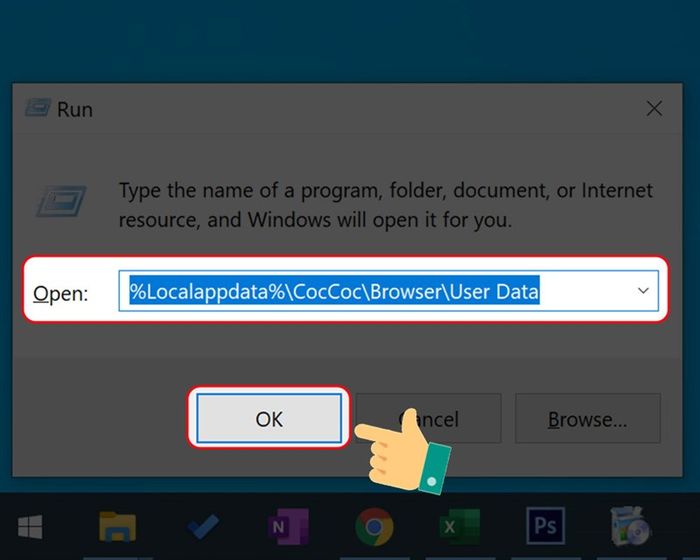Close the Run dialog window
700x560 pixels.
click(x=654, y=109)
